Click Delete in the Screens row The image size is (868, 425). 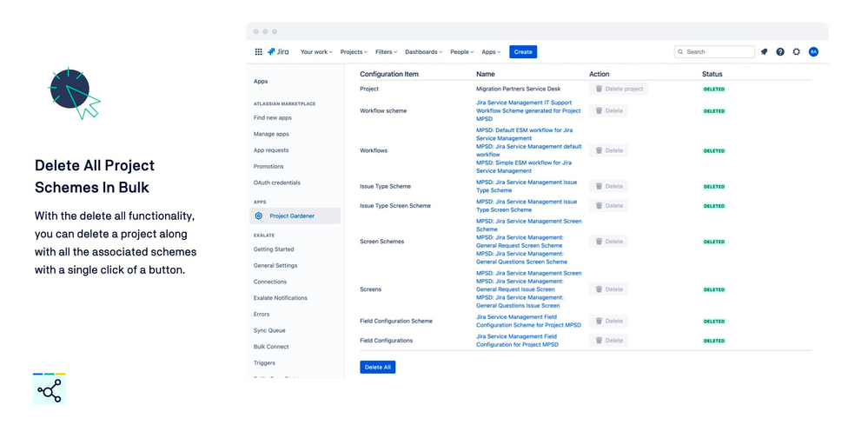[x=608, y=289]
